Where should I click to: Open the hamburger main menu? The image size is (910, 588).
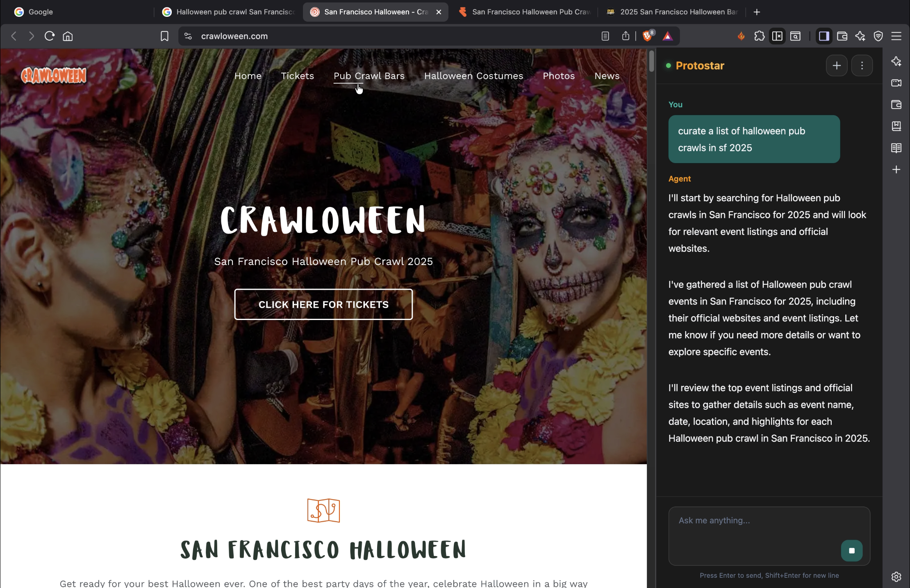[896, 36]
